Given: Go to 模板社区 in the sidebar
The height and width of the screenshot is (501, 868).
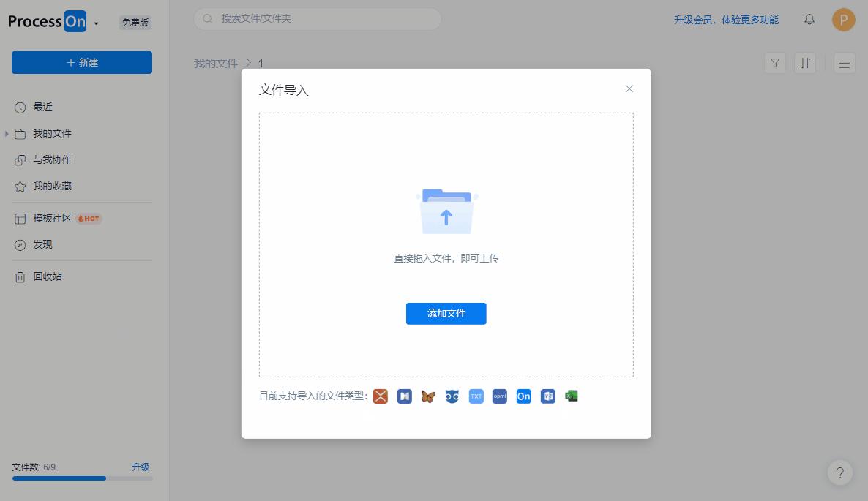Looking at the screenshot, I should (x=52, y=219).
